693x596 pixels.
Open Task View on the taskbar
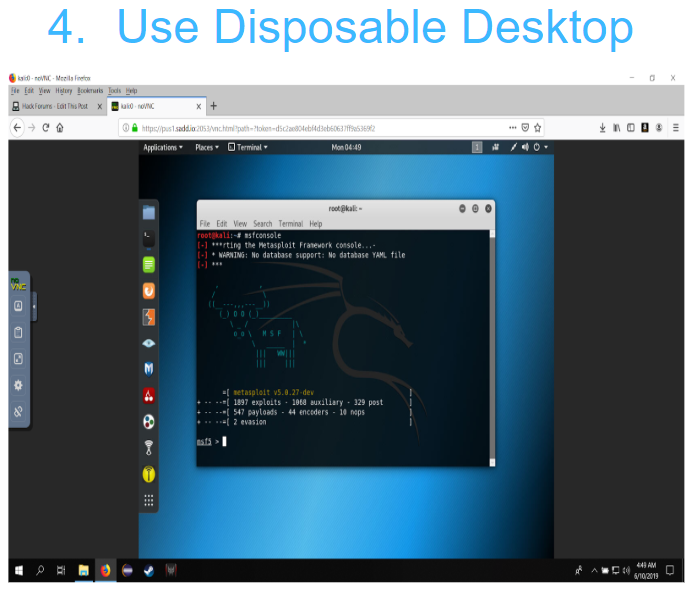coord(61,571)
